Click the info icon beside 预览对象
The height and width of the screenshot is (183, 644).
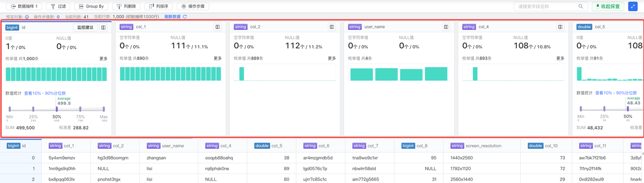(x=27, y=17)
